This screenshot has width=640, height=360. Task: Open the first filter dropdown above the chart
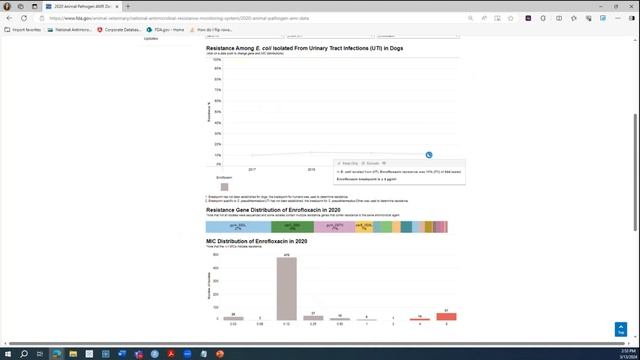point(244,37)
